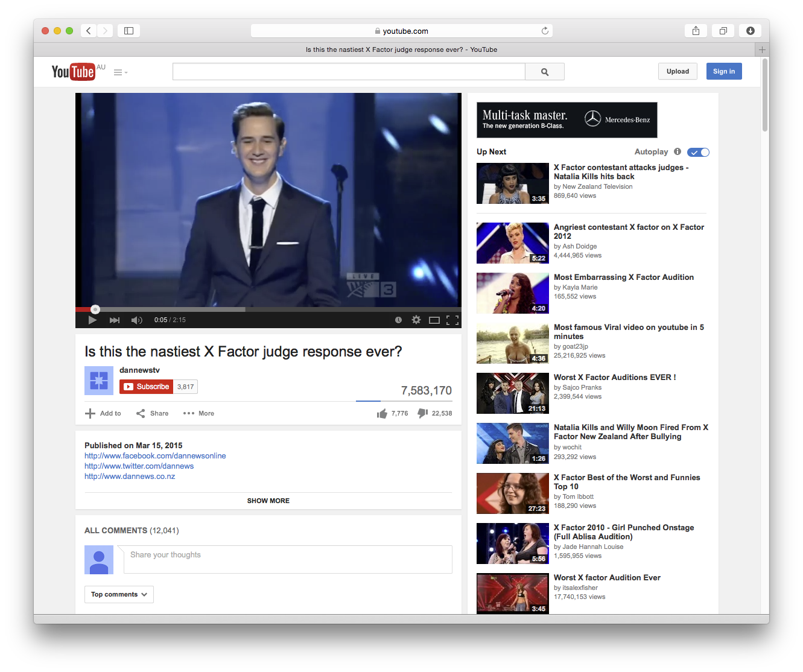Click the 7,583,170 view count
Image resolution: width=803 pixels, height=672 pixels.
point(427,391)
